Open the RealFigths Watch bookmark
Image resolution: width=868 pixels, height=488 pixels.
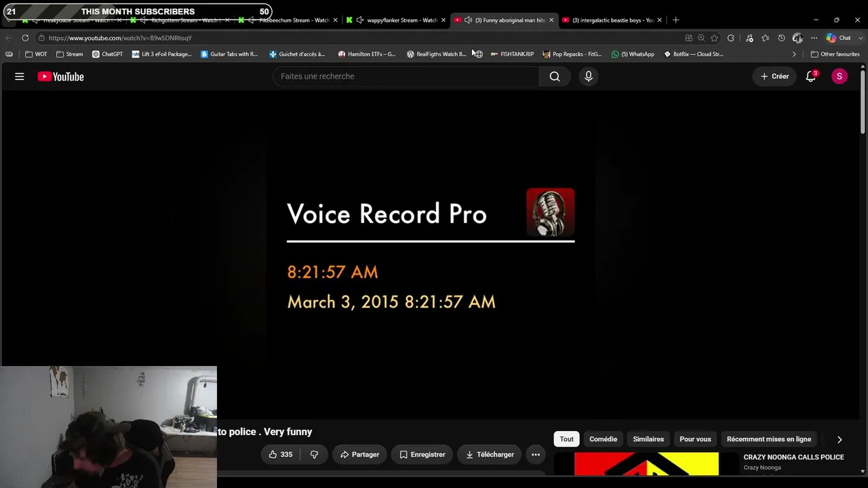436,54
